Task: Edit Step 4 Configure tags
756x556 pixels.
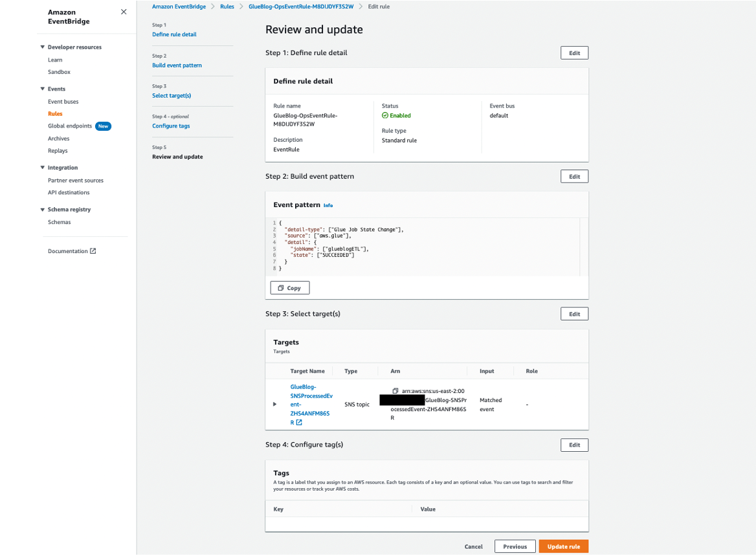Action: [x=574, y=445]
